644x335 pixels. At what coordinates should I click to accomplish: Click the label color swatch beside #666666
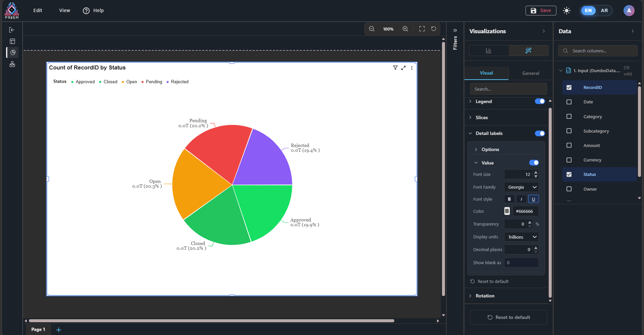tap(507, 211)
